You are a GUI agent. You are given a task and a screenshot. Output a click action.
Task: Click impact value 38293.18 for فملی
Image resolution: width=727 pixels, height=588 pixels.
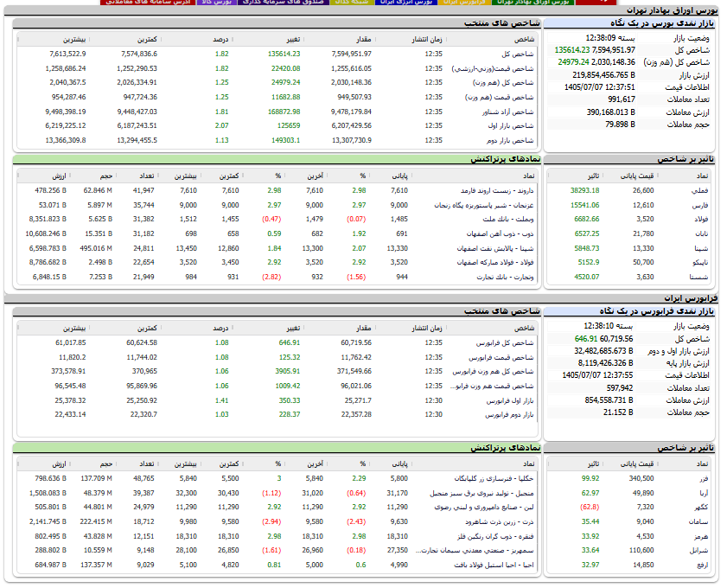point(584,190)
